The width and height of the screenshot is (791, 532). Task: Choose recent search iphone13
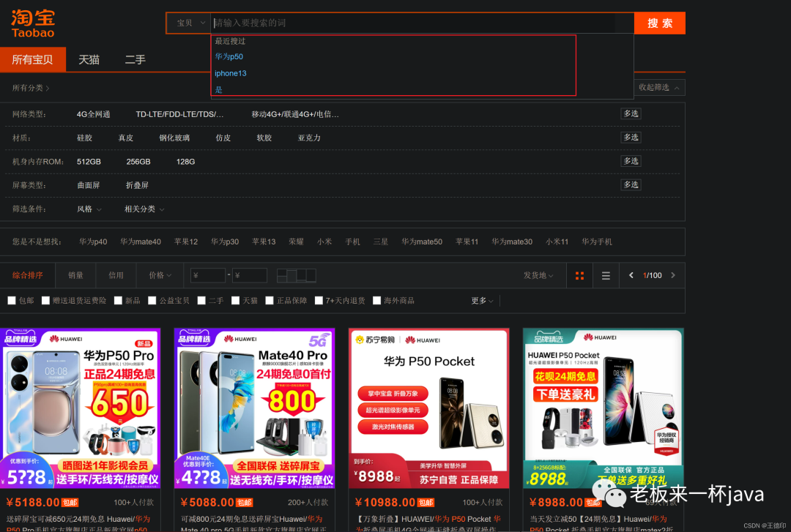click(231, 73)
